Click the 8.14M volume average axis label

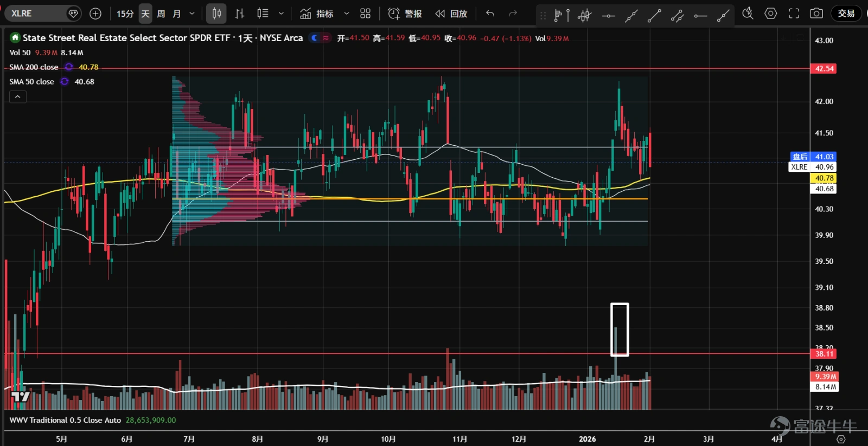825,387
